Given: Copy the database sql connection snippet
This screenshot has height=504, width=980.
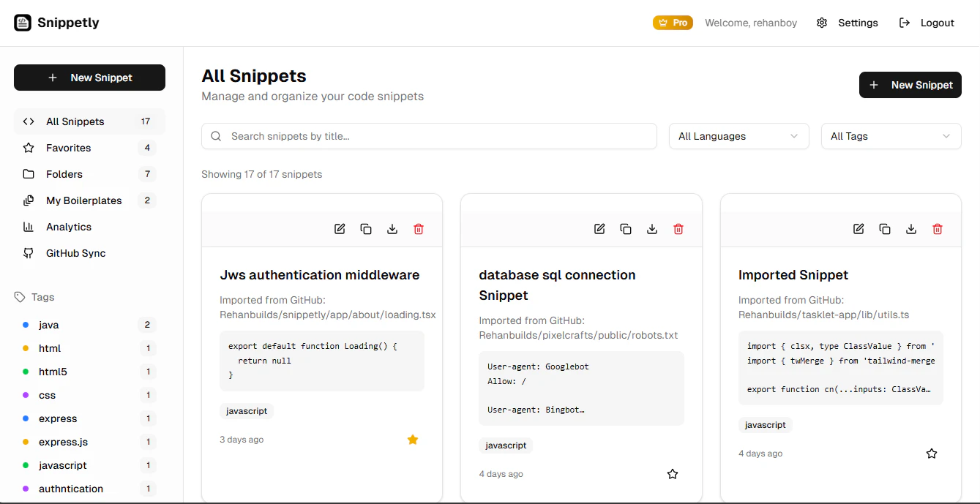Looking at the screenshot, I should click(x=626, y=228).
